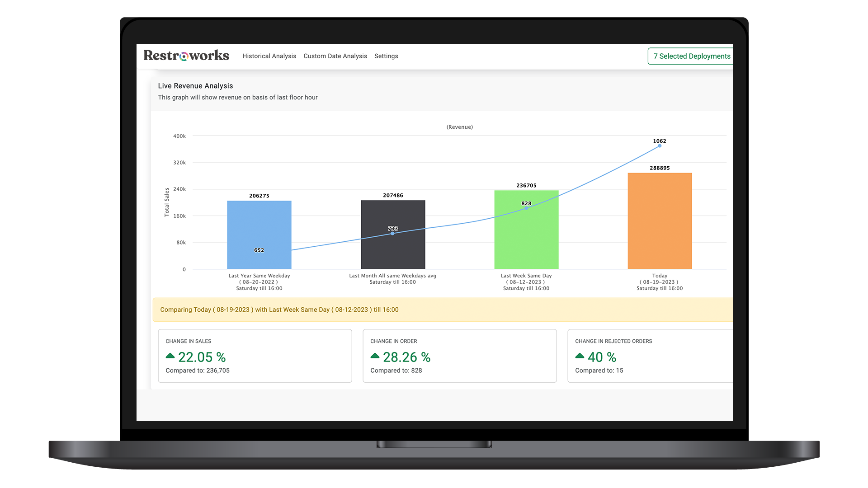Click 'Compared to: 236,705' text
This screenshot has height=488, width=868.
[198, 371]
